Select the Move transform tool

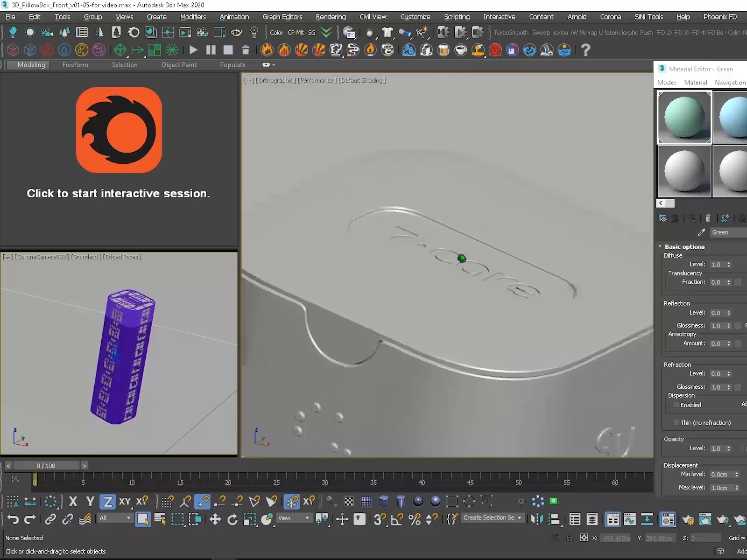(215, 519)
